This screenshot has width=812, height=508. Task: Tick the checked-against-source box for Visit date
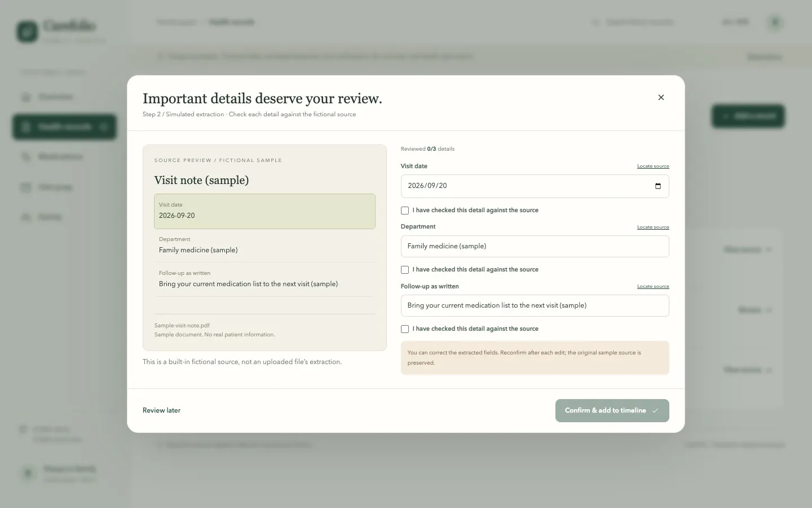pos(405,211)
